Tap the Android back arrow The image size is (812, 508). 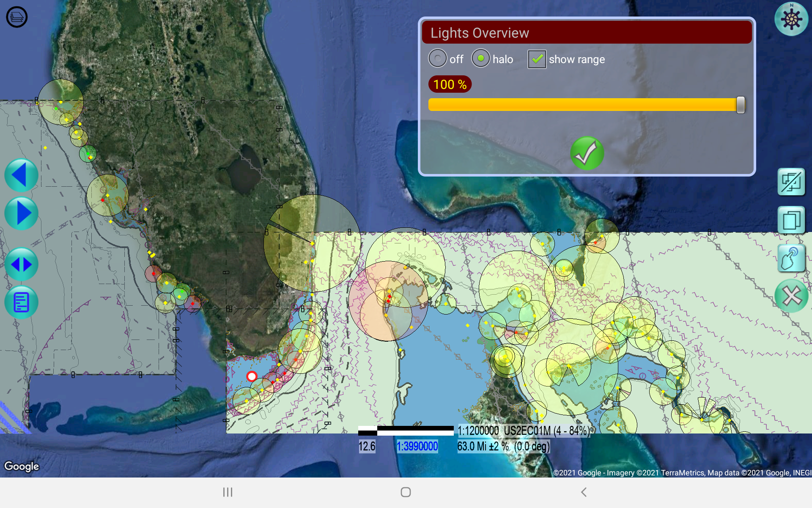click(x=584, y=492)
